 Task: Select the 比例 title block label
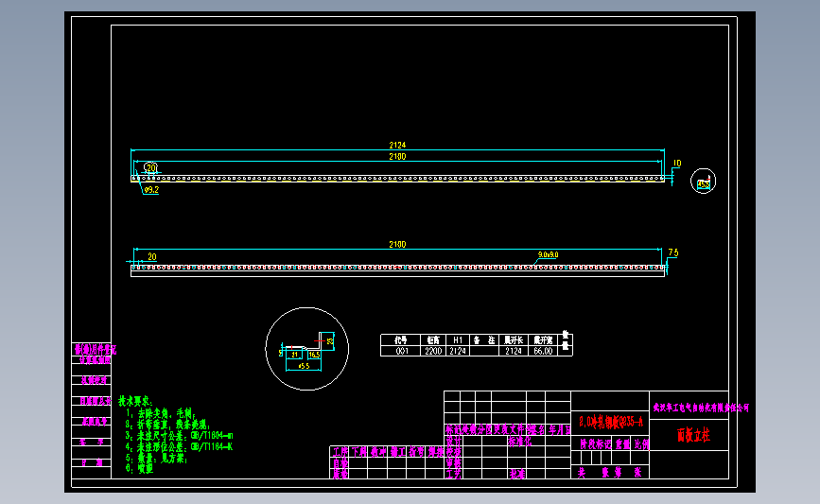coord(641,444)
